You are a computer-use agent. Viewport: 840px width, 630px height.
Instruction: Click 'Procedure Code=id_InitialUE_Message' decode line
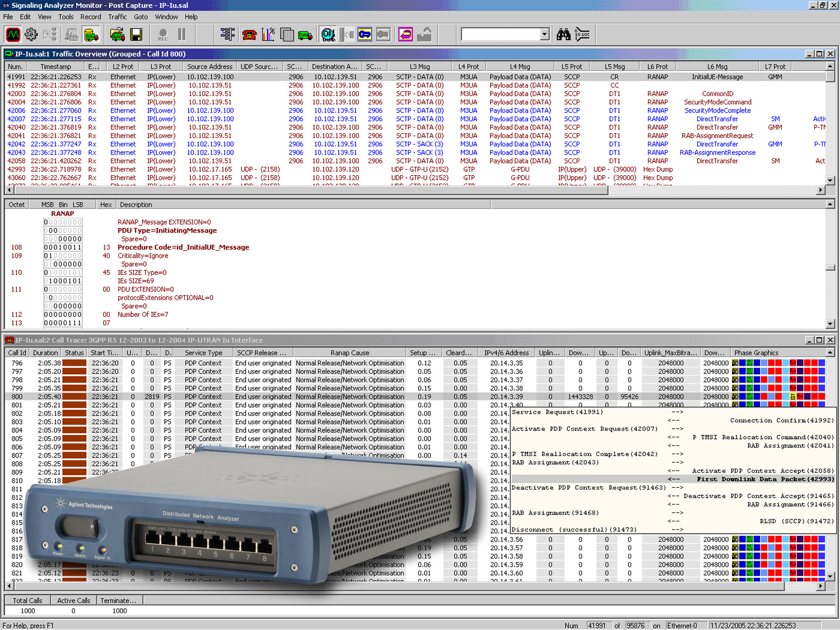[183, 247]
